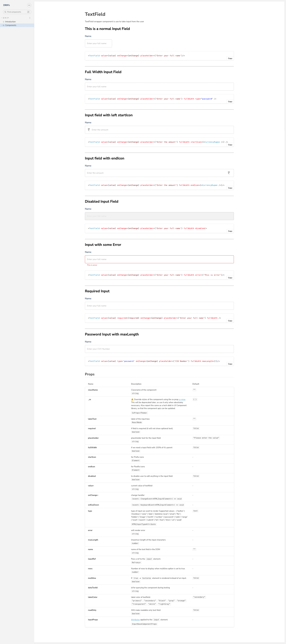Open the sx prop link in Props table
Image resolution: width=286 pixels, height=644 pixels.
(x=182, y=400)
